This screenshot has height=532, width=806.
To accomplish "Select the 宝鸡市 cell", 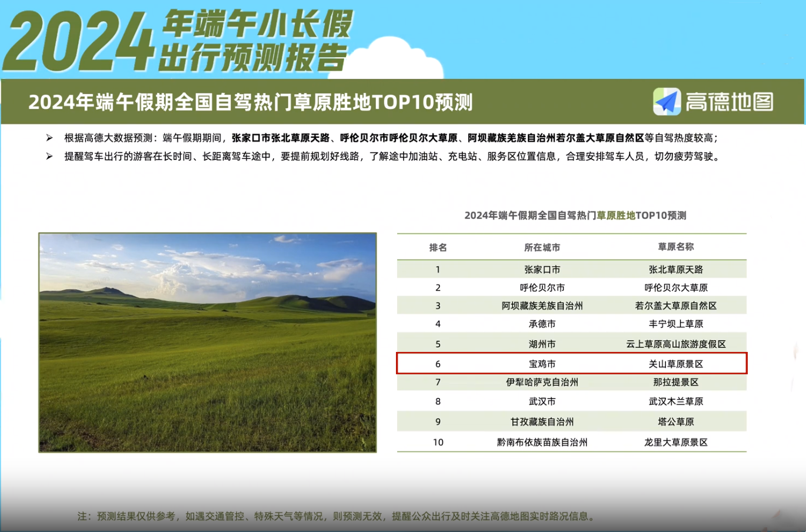I will pyautogui.click(x=542, y=364).
